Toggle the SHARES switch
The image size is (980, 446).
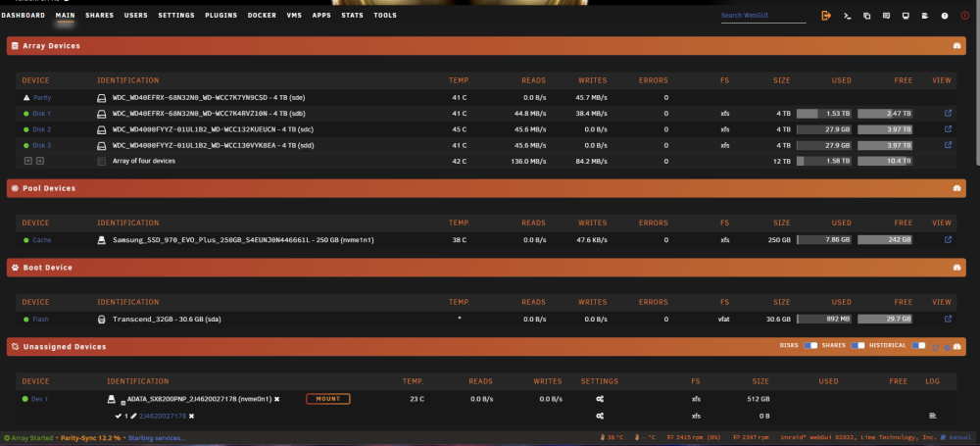[858, 346]
